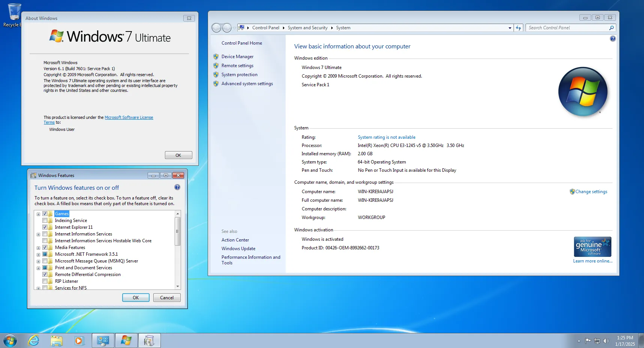Click scroll down arrow in features list
Viewport: 644px width, 348px height.
178,286
